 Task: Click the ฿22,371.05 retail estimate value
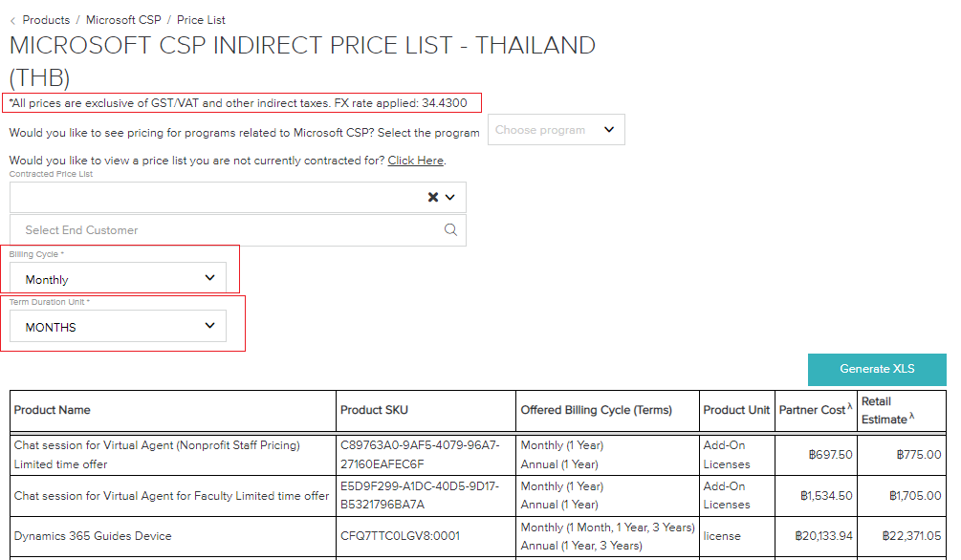(x=911, y=536)
